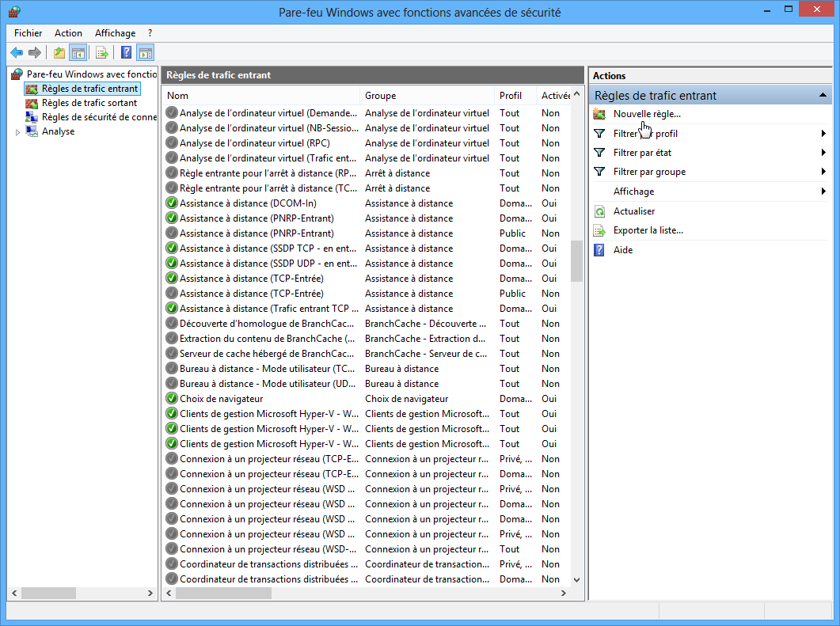Viewport: 840px width, 626px height.
Task: Click Aide in the Actions pane
Action: point(623,250)
